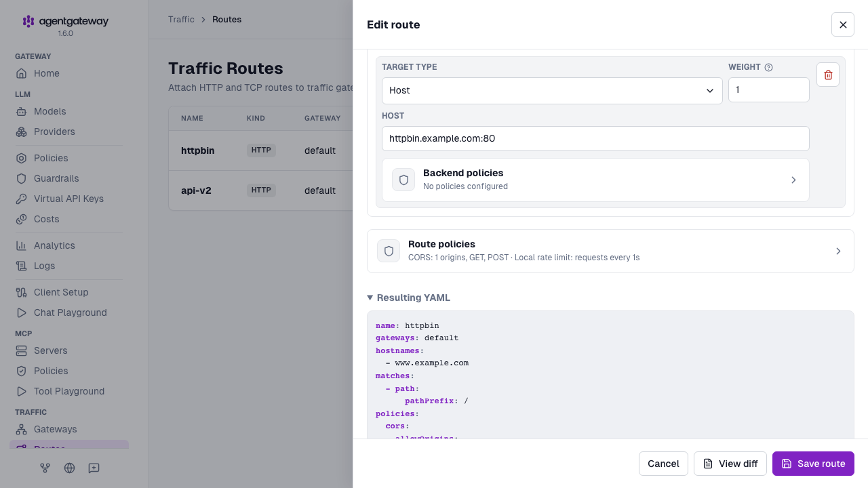Open the Target Type dropdown showing Host
The height and width of the screenshot is (488, 868).
(552, 90)
